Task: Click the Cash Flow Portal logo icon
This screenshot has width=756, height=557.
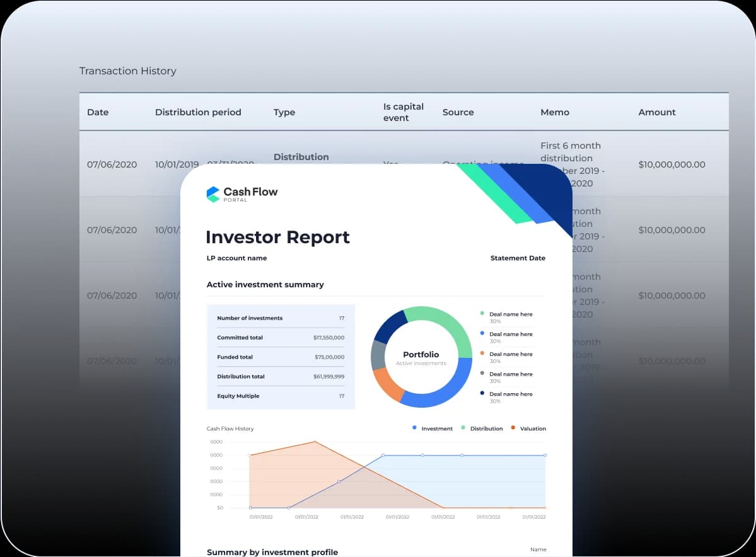Action: click(213, 194)
